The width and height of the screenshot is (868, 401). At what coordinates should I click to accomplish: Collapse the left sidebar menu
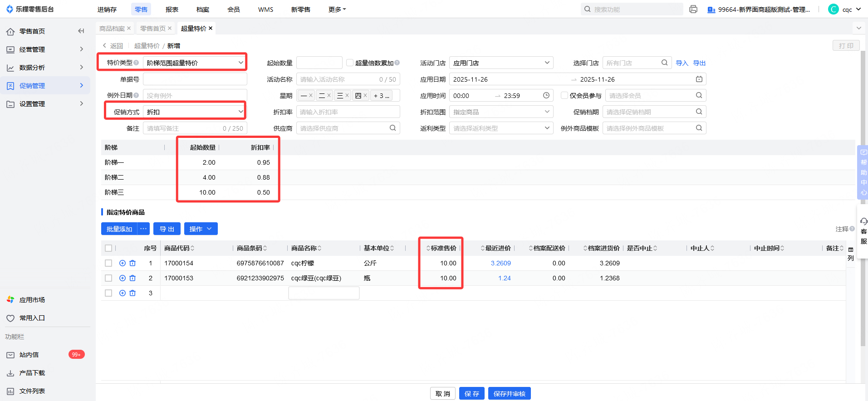click(81, 31)
